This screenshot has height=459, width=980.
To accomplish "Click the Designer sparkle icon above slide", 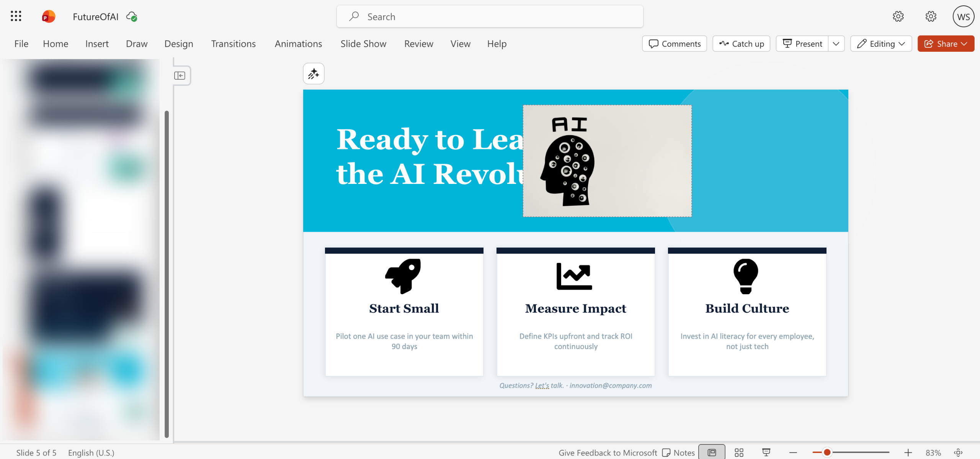I will click(x=314, y=74).
